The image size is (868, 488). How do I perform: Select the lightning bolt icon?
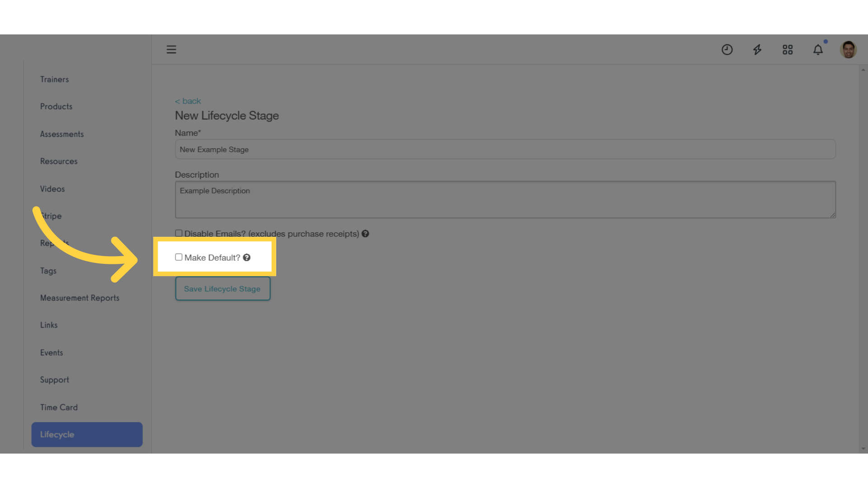(757, 49)
